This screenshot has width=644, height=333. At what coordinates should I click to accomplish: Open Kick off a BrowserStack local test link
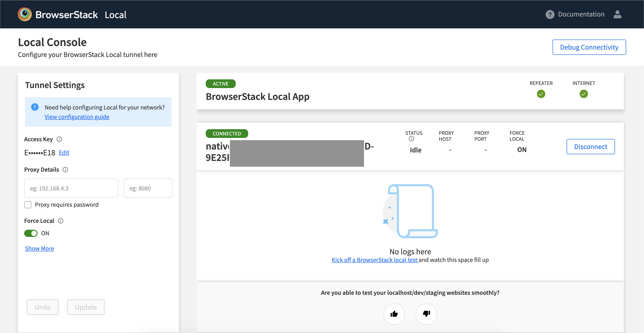click(375, 260)
